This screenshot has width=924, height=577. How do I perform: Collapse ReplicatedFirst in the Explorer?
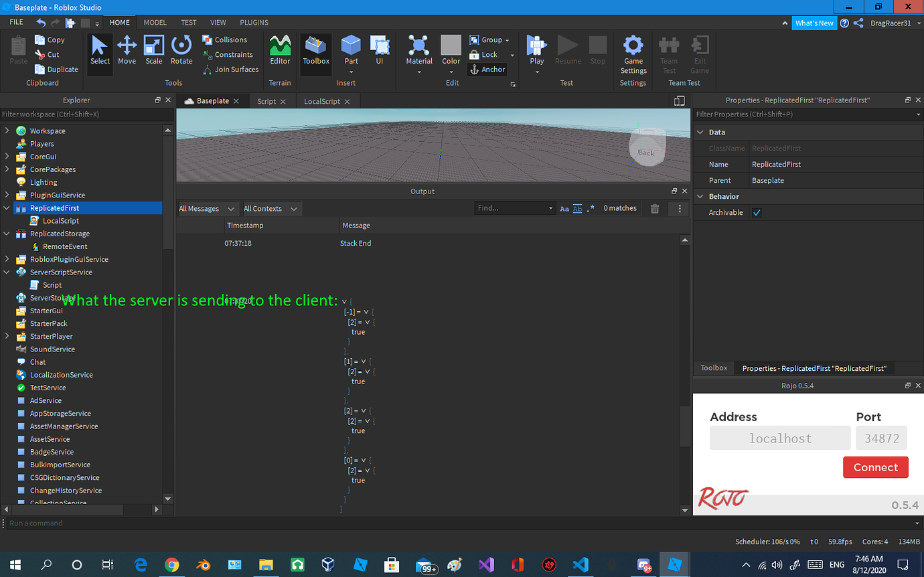(5, 208)
